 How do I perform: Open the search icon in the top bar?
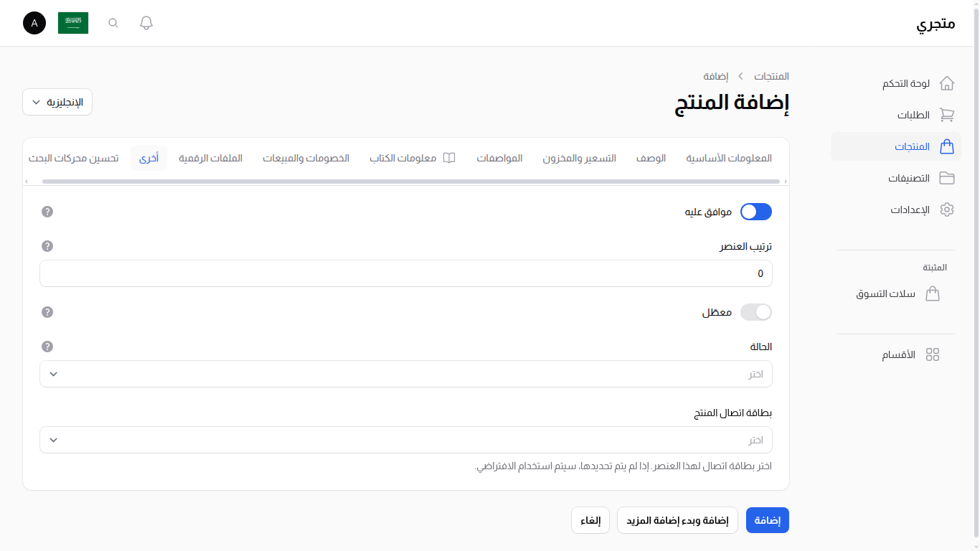pos(113,23)
